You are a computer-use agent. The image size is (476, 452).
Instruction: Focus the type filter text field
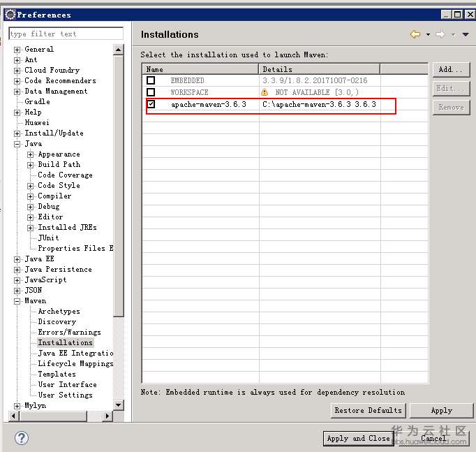point(66,34)
